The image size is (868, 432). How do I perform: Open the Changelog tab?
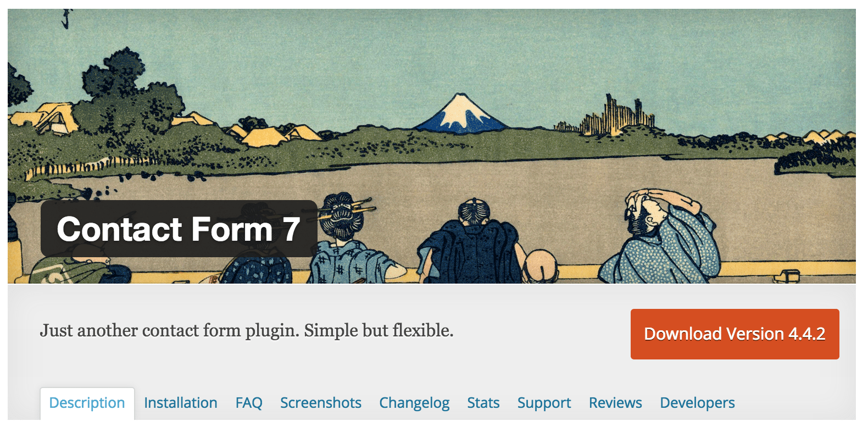(x=414, y=403)
